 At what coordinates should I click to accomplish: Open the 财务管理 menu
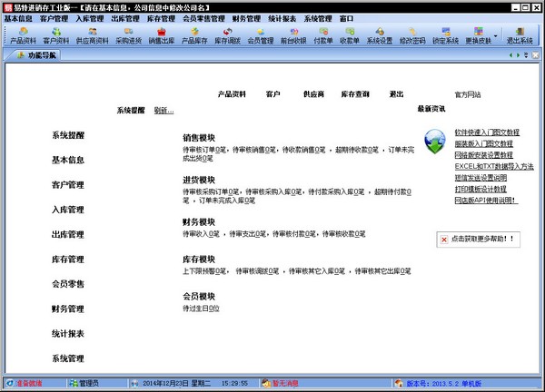pos(246,18)
